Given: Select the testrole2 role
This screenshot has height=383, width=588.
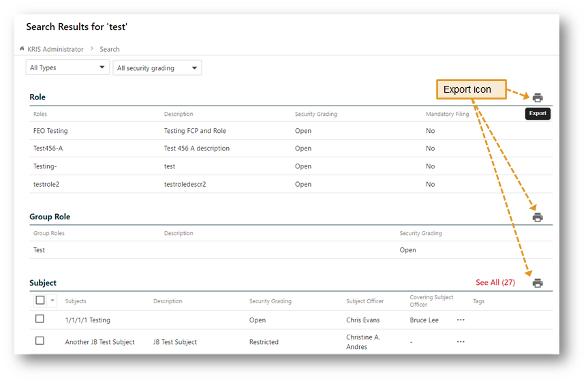Looking at the screenshot, I should (46, 184).
